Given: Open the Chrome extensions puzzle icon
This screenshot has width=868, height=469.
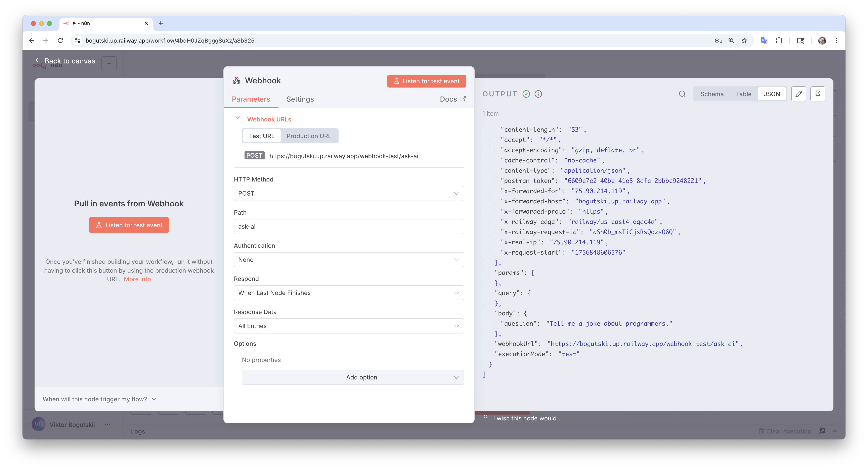Looking at the screenshot, I should (x=779, y=40).
